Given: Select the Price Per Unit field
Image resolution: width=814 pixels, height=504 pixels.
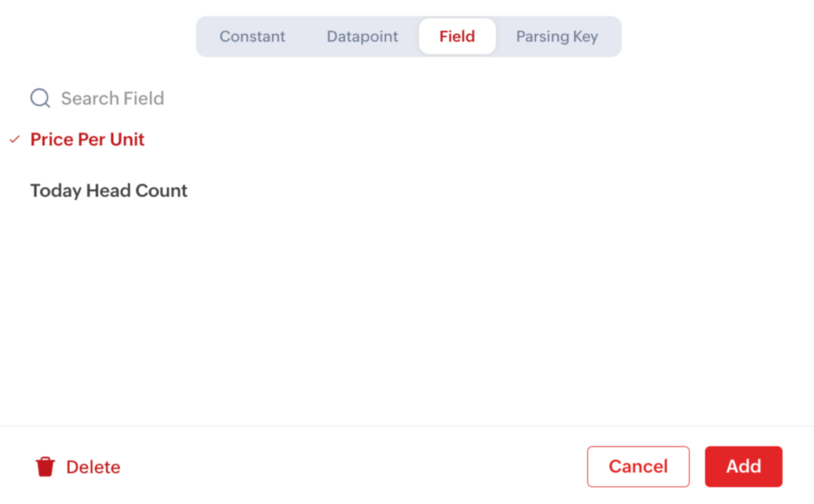Looking at the screenshot, I should 87,140.
